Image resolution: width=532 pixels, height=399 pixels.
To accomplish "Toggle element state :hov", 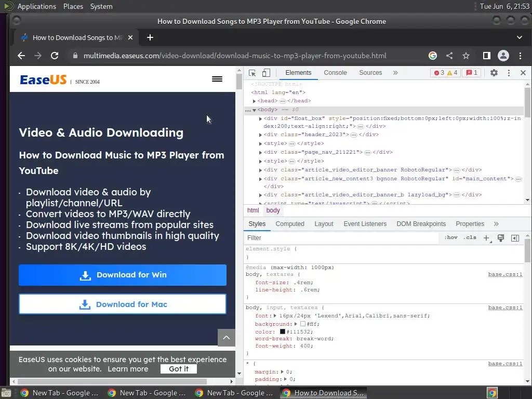I will pos(450,237).
